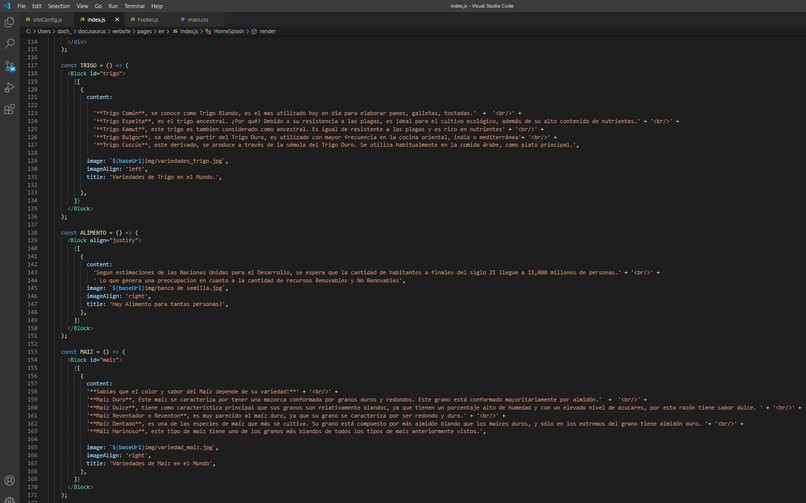Click imageAlign: 'left' line

117,169
